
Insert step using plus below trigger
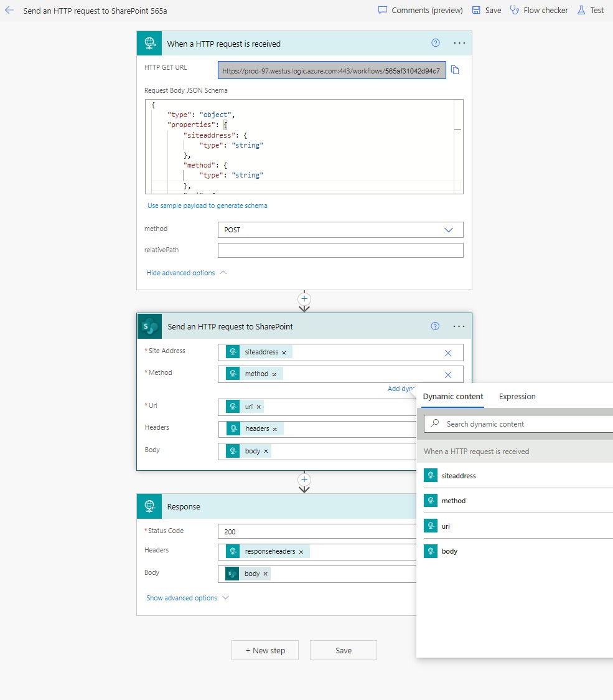pyautogui.click(x=304, y=299)
